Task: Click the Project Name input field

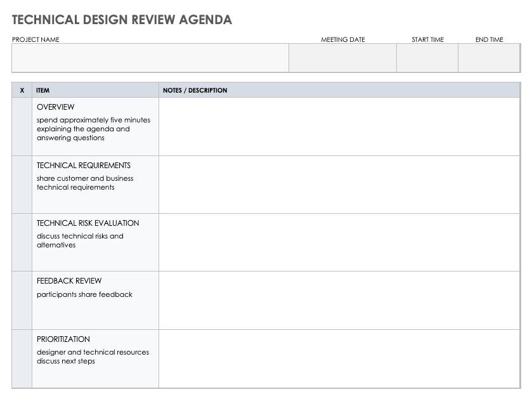Action: (150, 58)
